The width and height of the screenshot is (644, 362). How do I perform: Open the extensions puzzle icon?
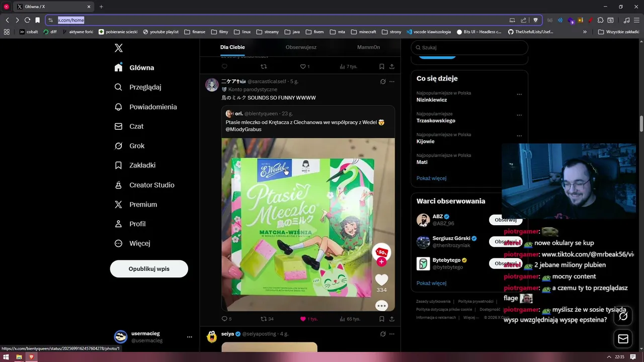pyautogui.click(x=600, y=20)
